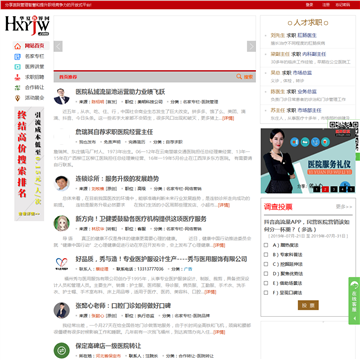Viewport: 360px width, 360px height.
Task: Open author avatar of 医院私域流量池 article
Action: click(x=62, y=96)
